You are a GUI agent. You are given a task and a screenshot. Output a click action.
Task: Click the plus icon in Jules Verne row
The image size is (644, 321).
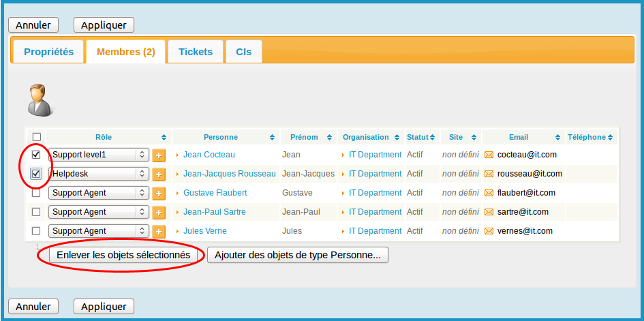tap(159, 232)
